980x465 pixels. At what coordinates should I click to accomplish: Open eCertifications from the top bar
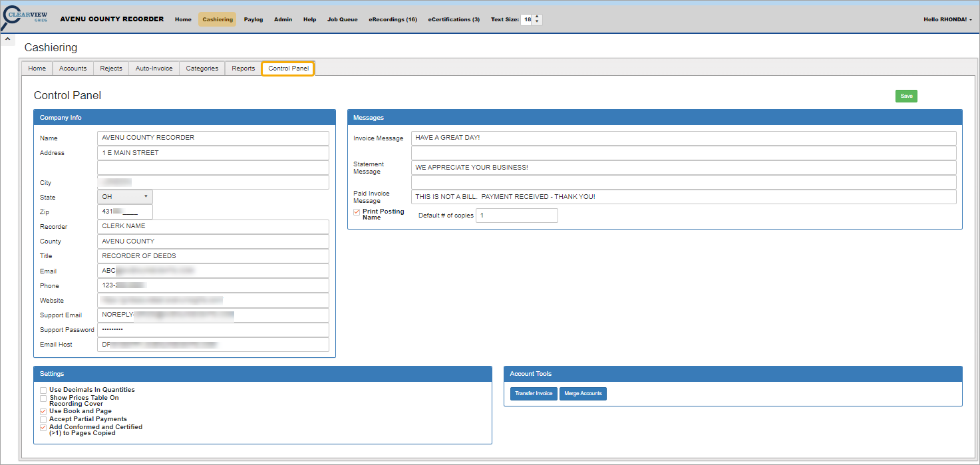pyautogui.click(x=454, y=20)
